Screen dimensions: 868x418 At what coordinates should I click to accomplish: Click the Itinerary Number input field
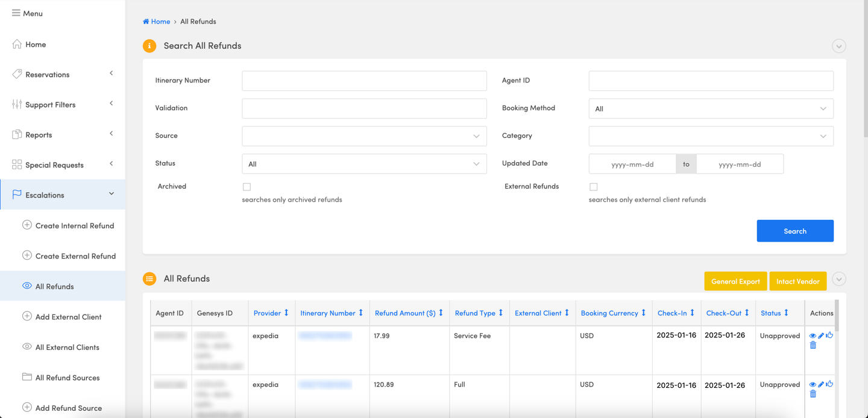[x=364, y=81]
